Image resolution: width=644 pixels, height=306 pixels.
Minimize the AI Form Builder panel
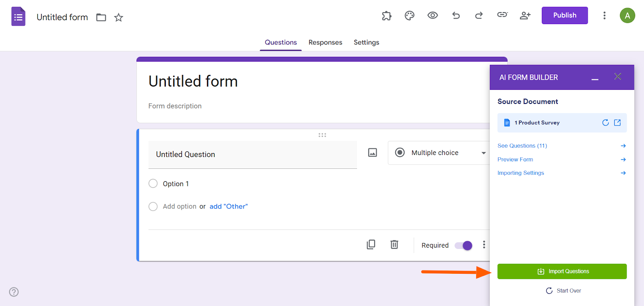(595, 79)
